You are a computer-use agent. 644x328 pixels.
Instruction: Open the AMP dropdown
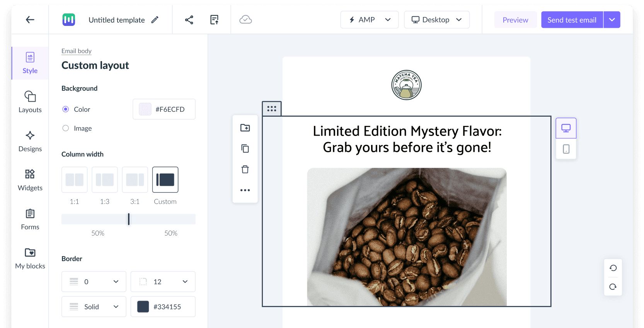[369, 20]
